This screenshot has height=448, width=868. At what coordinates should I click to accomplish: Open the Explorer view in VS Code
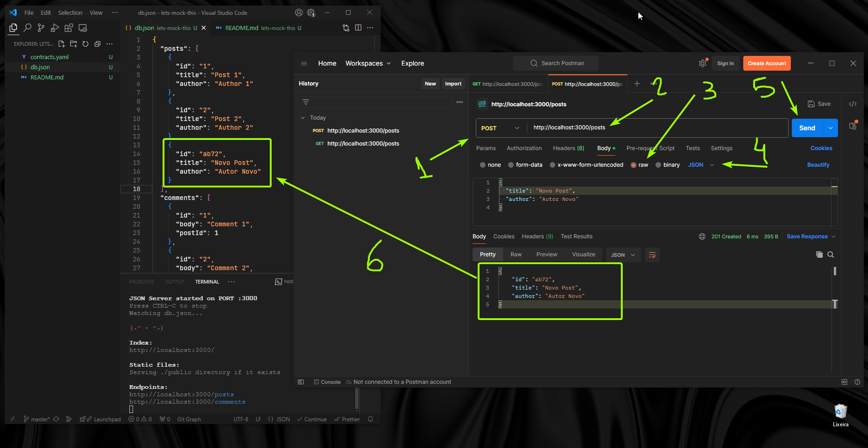[13, 28]
